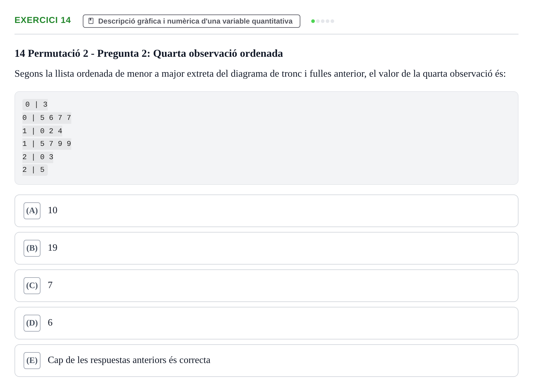
Task: Select answer option (C) 7
Action: click(x=266, y=286)
